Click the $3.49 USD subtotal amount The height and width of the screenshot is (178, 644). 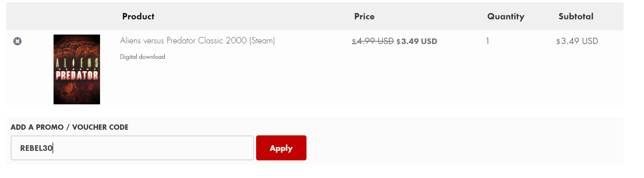coord(577,41)
